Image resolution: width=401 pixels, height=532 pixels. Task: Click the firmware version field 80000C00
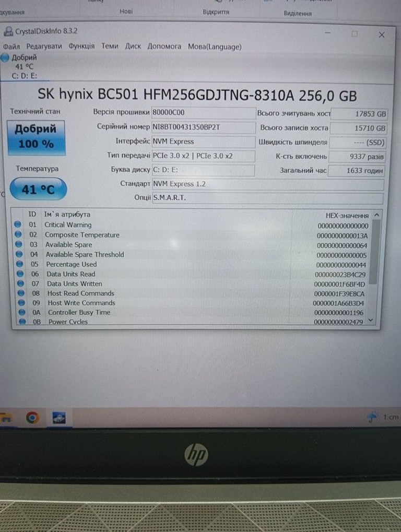[x=203, y=113]
